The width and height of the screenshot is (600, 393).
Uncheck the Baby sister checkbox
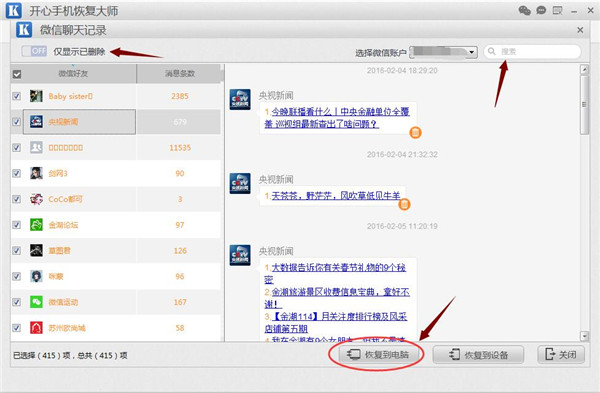16,96
